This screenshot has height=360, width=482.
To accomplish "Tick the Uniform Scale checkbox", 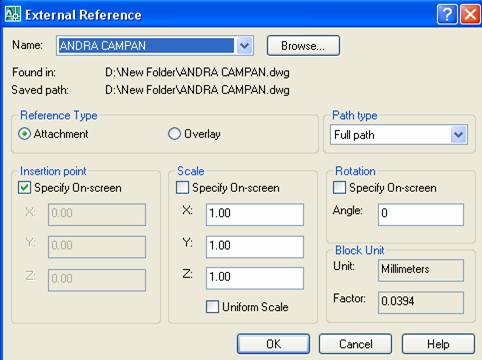I will [x=212, y=307].
